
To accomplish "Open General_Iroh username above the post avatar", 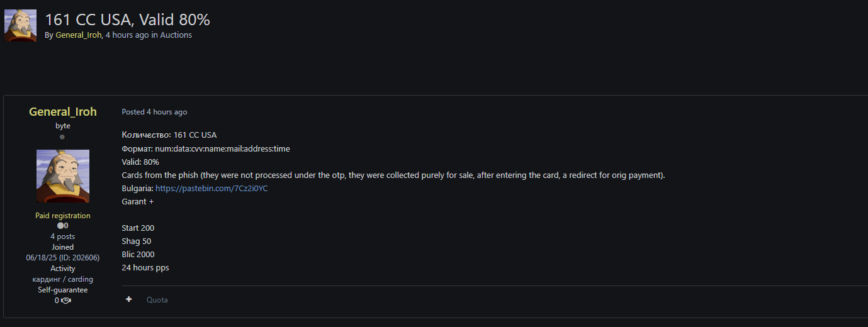I will tap(63, 112).
